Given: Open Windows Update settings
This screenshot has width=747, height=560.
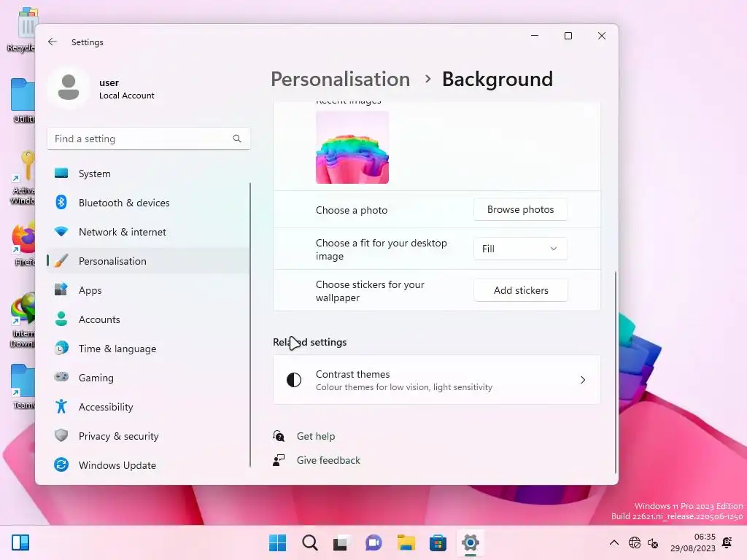Looking at the screenshot, I should 149,465.
